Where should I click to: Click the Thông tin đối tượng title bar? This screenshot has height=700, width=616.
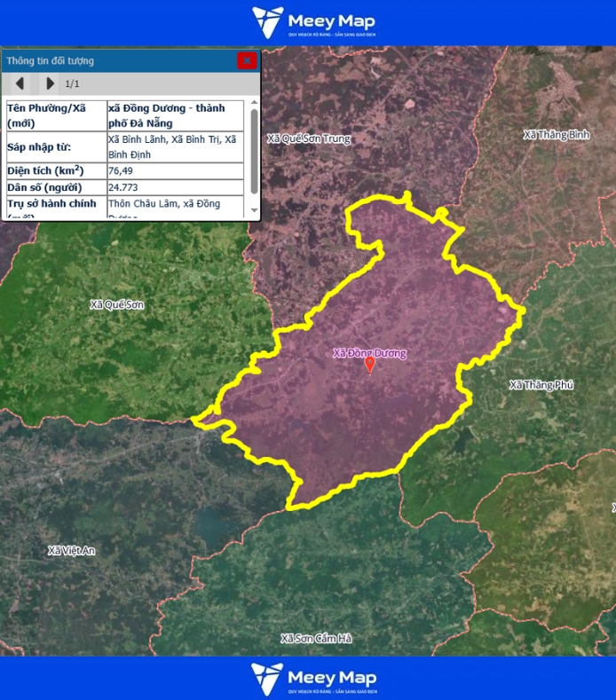point(115,60)
